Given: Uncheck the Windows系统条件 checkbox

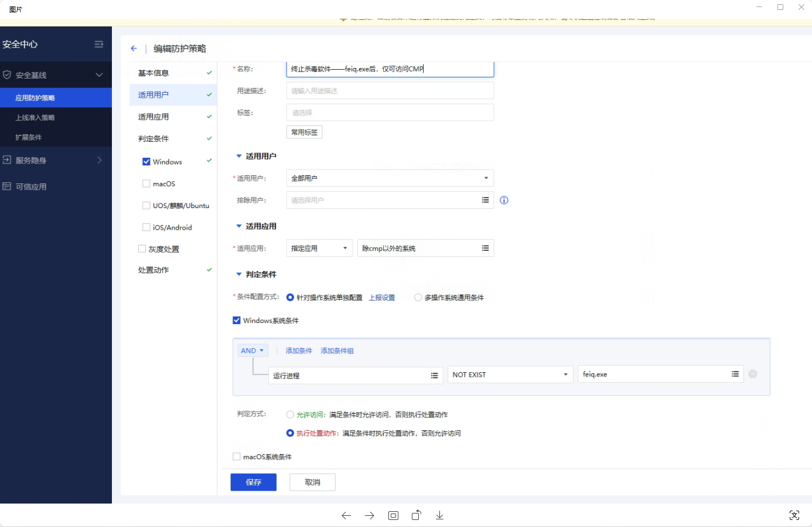Looking at the screenshot, I should click(237, 321).
